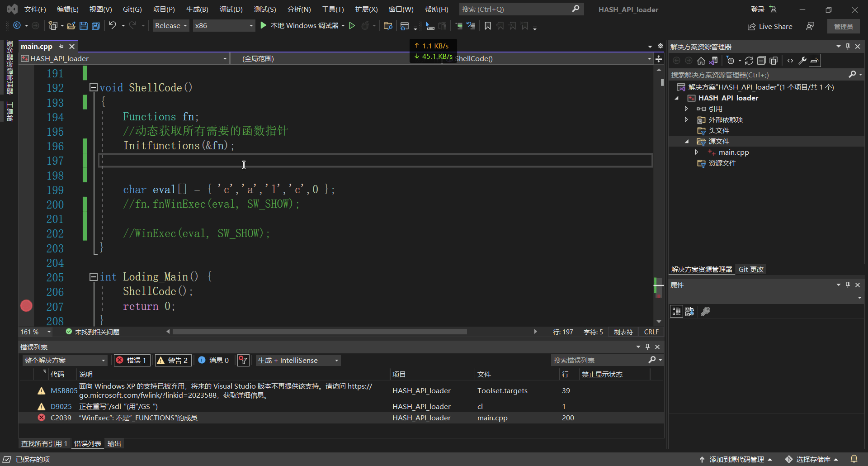The height and width of the screenshot is (466, 868).
Task: Click the horizontal scrollbar of the editor
Action: click(x=319, y=332)
